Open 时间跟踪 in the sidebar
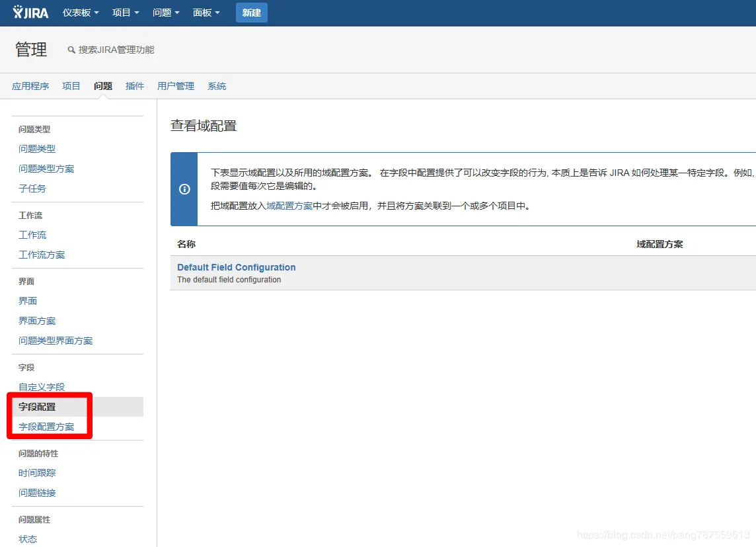The height and width of the screenshot is (547, 756). (x=37, y=473)
